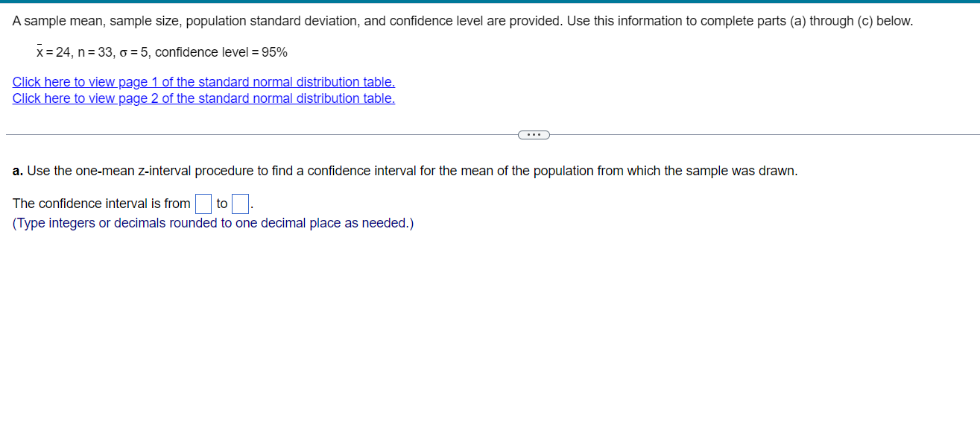This screenshot has width=980, height=437.
Task: Collapse the problem section using the ellipsis control
Action: tap(534, 134)
